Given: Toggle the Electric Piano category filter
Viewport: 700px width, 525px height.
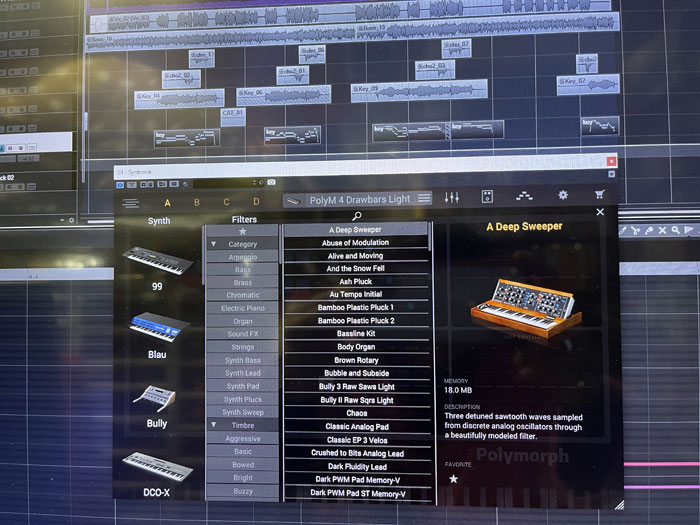Looking at the screenshot, I should (x=242, y=308).
